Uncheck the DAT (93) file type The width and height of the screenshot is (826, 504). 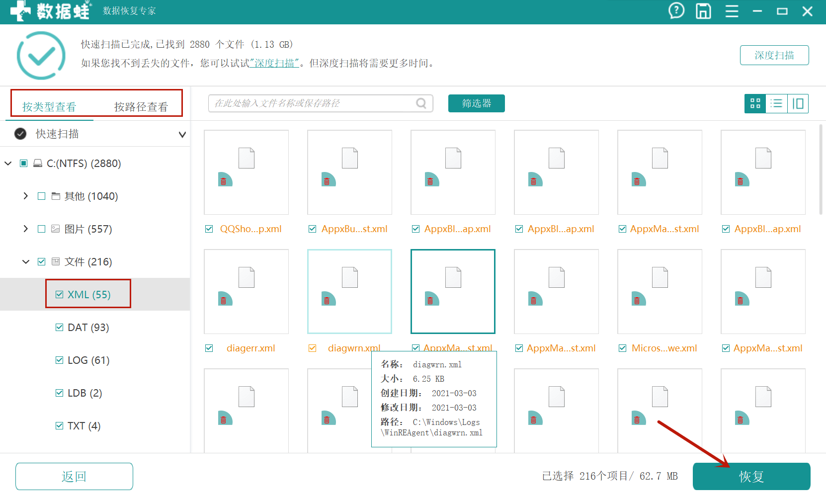[x=59, y=327]
